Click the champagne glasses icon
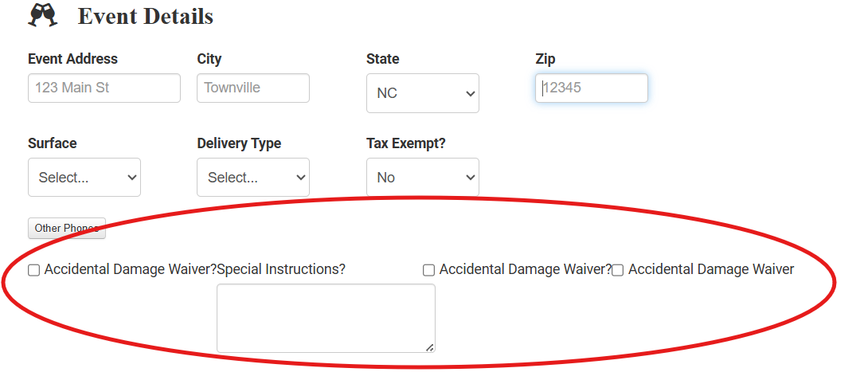 [43, 15]
